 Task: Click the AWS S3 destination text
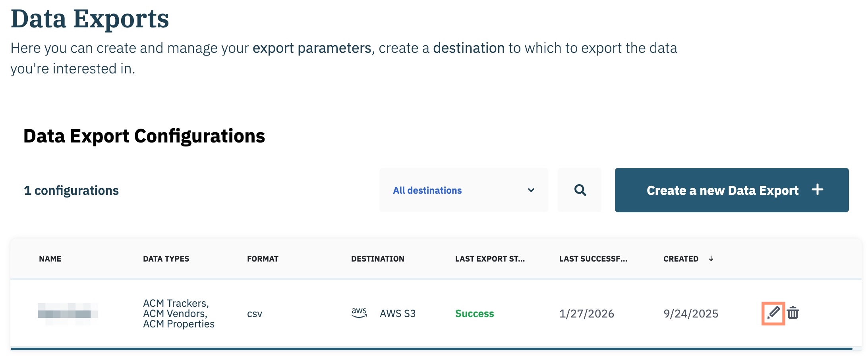pyautogui.click(x=398, y=314)
